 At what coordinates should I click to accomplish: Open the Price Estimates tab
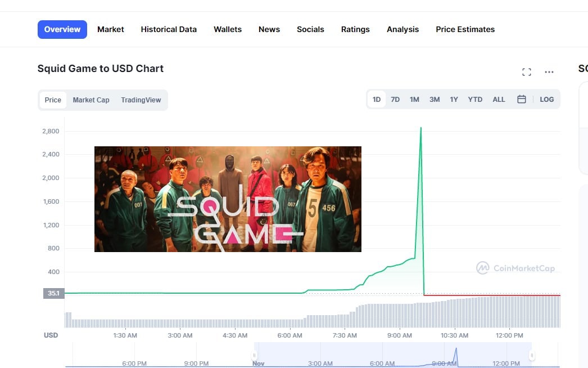(465, 29)
